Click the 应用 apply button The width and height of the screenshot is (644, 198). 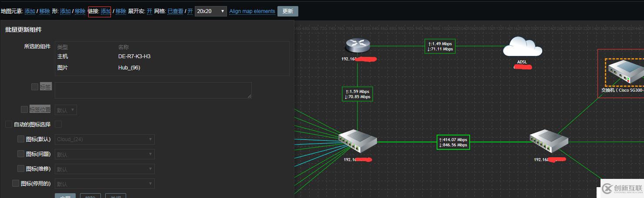tap(65, 196)
